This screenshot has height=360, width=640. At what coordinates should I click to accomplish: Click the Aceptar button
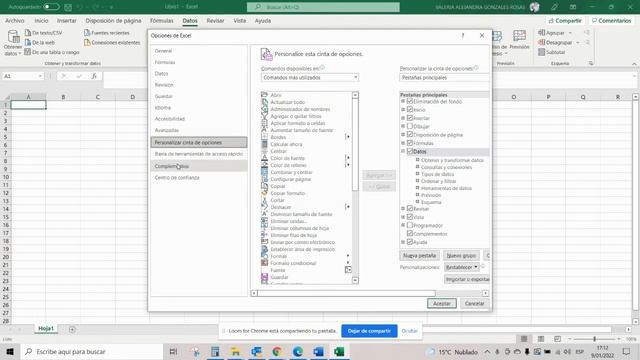pos(442,303)
